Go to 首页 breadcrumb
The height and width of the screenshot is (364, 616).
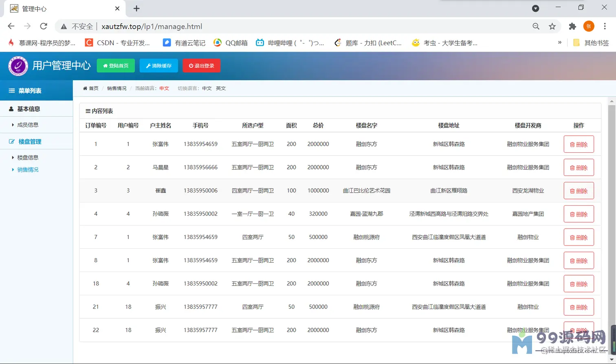[91, 88]
